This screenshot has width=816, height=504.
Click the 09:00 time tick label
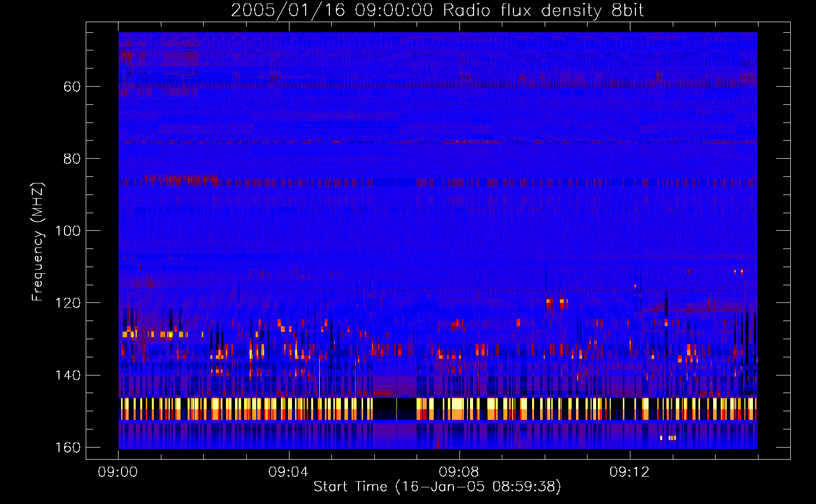pos(118,472)
